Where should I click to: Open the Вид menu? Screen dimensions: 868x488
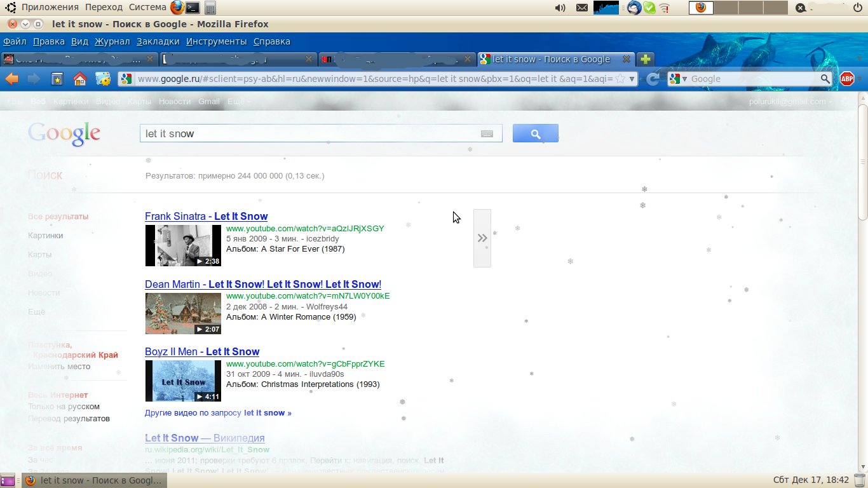tap(79, 41)
